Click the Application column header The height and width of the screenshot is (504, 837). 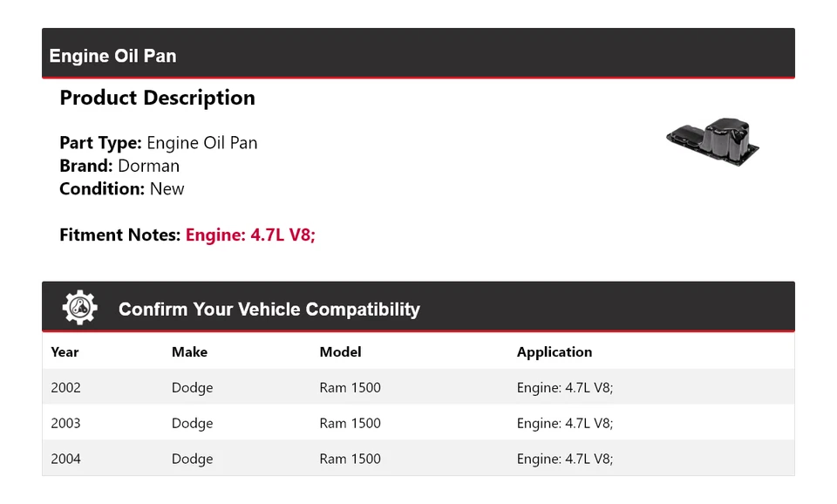pos(554,352)
